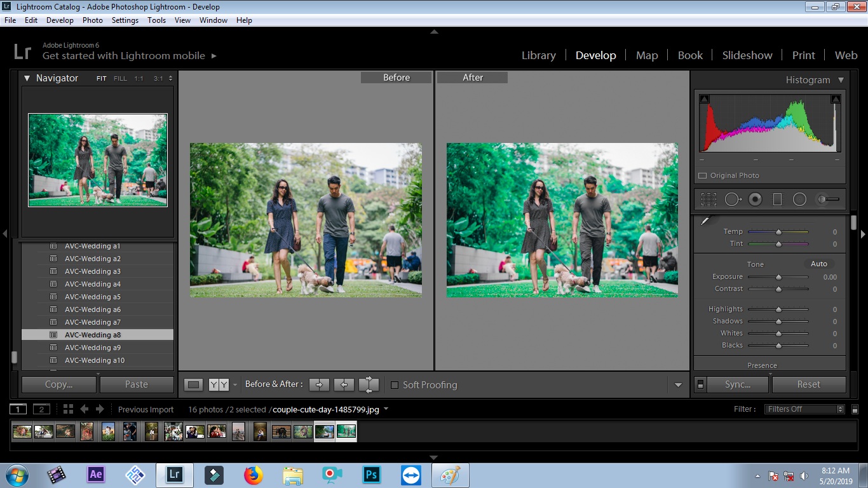868x488 pixels.
Task: Toggle shadow clipping indicator in histogram
Action: (704, 99)
